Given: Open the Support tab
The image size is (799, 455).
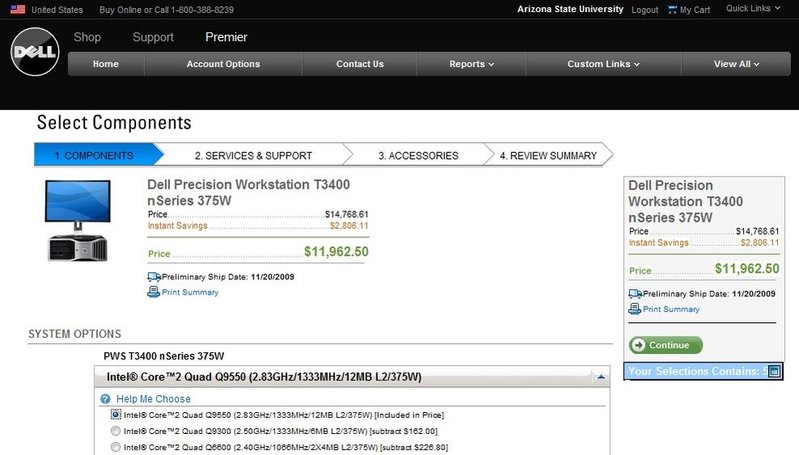Looking at the screenshot, I should click(153, 37).
